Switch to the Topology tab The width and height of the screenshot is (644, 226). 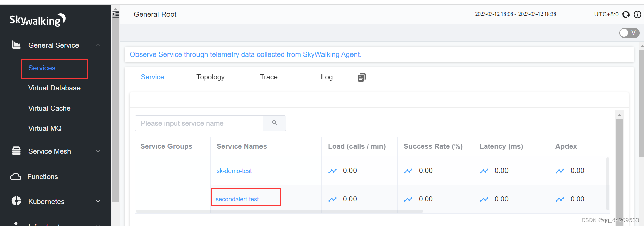tap(210, 77)
